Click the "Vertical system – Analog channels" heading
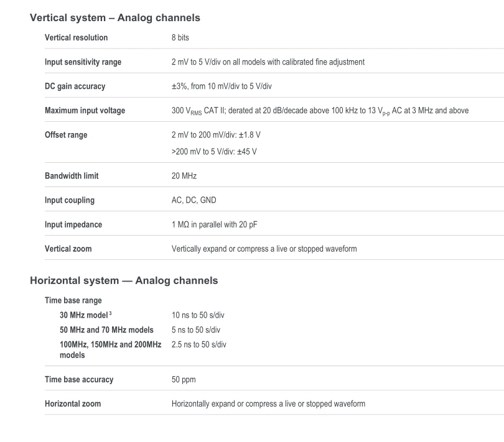This screenshot has height=442, width=504. [114, 18]
